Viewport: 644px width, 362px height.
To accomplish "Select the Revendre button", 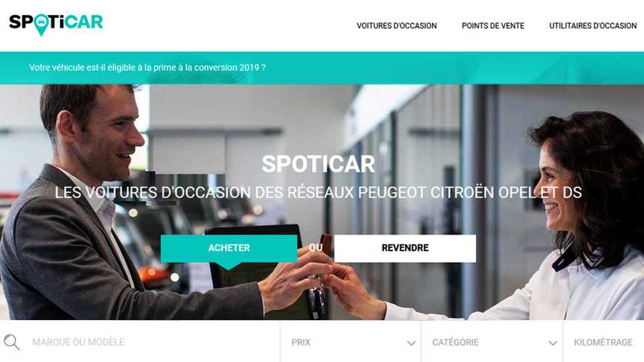I will (x=405, y=248).
